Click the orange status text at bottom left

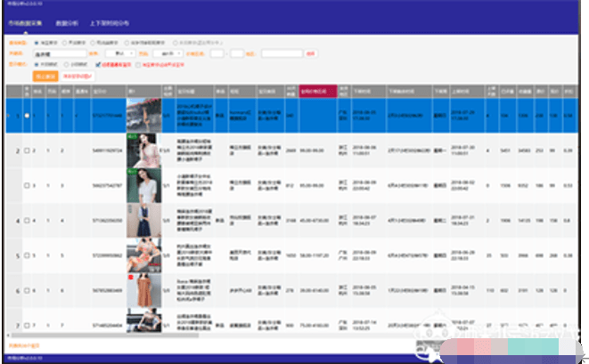[24, 345]
